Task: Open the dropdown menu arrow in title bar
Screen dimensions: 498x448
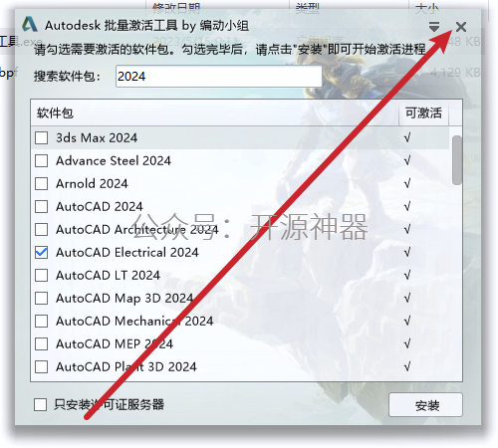Action: click(x=434, y=27)
